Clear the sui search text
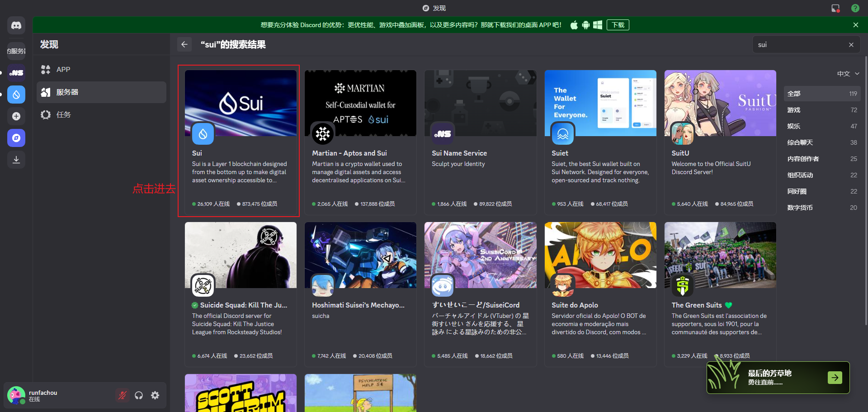 (x=851, y=45)
